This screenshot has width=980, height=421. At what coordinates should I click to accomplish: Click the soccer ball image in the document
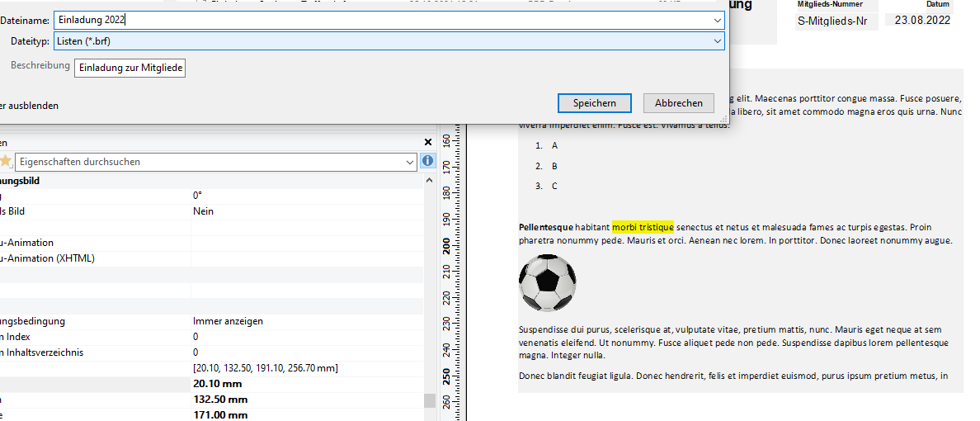pos(547,282)
